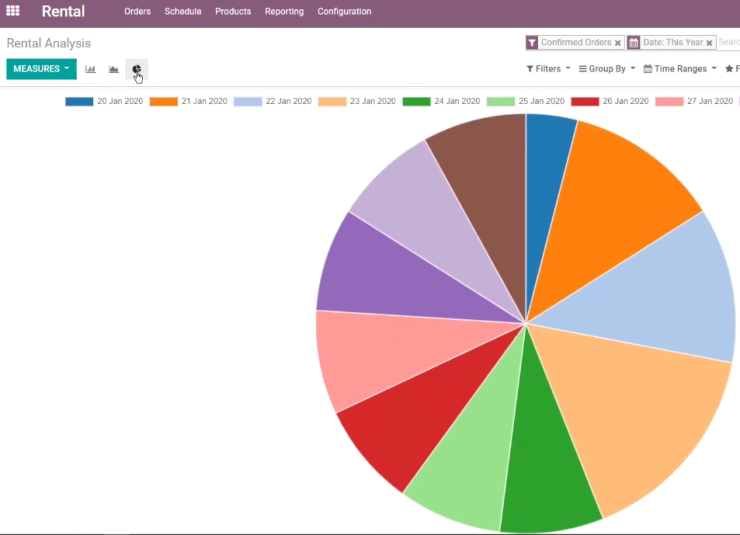740x535 pixels.
Task: Click the Rental Analysis page title
Action: (x=49, y=43)
